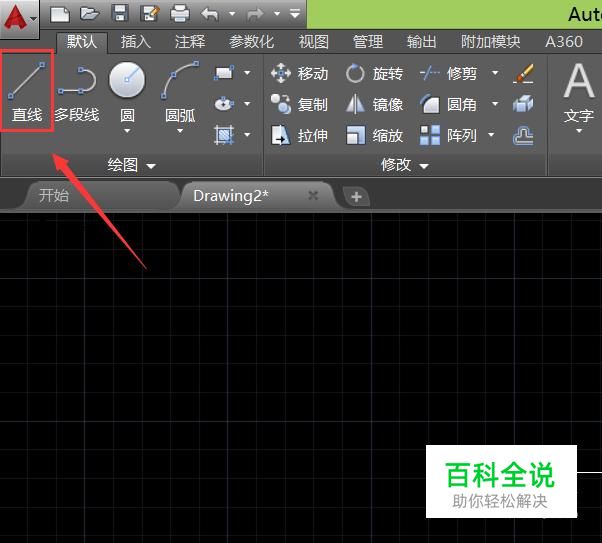Viewport: 602px width, 543px height.
Task: Select the 旋转 rotate tool
Action: (x=374, y=73)
